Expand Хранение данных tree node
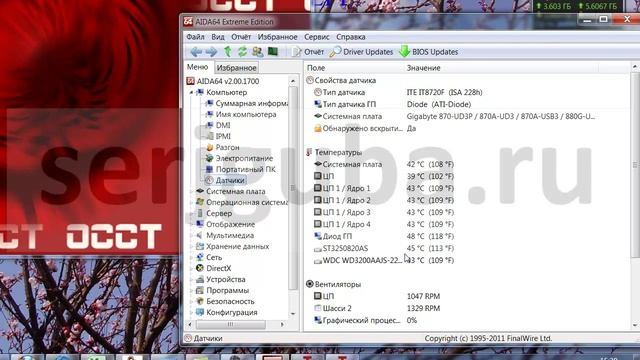640x360 pixels. tap(191, 247)
